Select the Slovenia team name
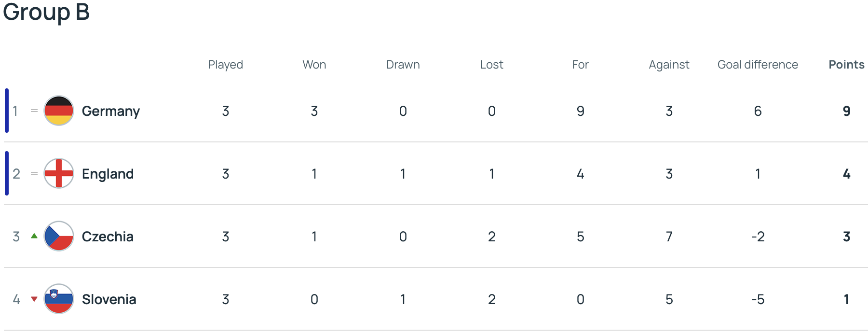Screen dimensions: 868x335 click(109, 299)
